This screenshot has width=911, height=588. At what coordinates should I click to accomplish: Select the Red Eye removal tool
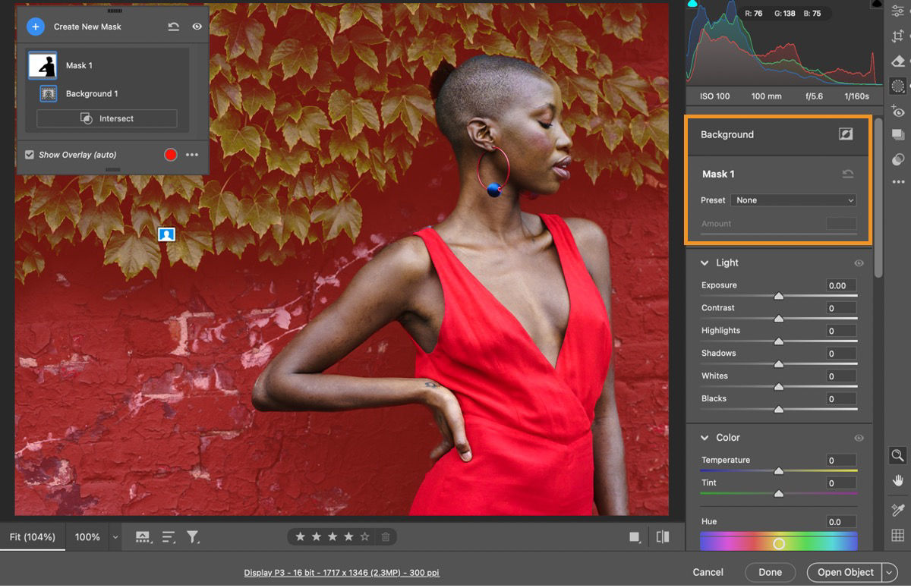tap(898, 111)
